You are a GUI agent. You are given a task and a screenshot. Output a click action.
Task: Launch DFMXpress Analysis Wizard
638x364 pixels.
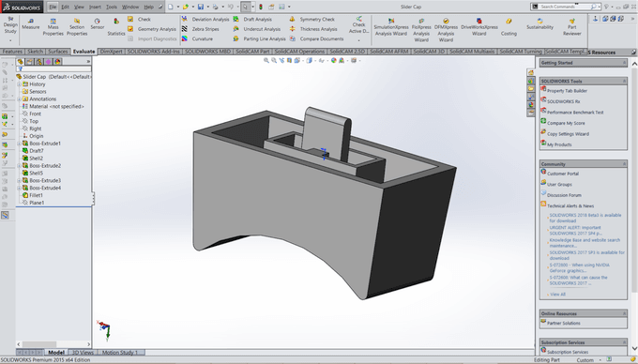click(x=446, y=30)
